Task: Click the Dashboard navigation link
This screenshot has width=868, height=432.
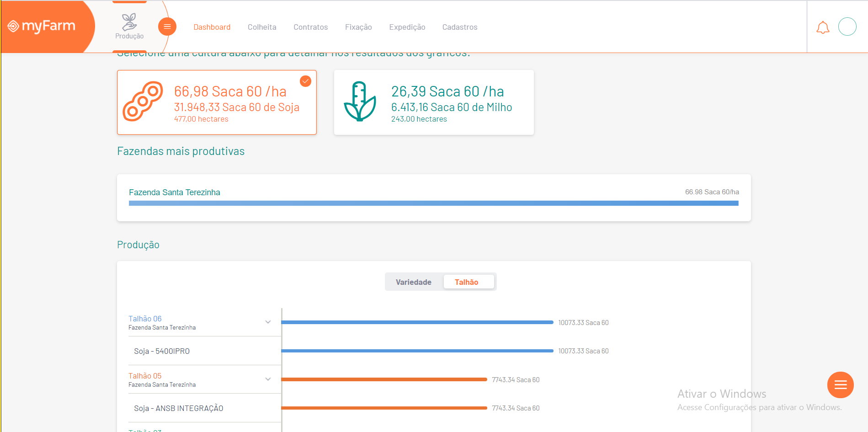Action: tap(212, 27)
